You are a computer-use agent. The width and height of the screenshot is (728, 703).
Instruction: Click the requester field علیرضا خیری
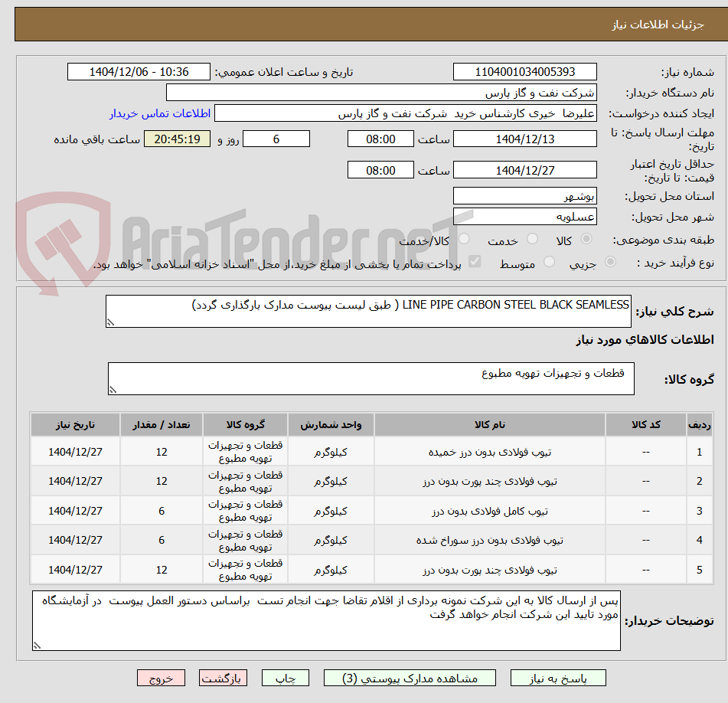click(405, 113)
